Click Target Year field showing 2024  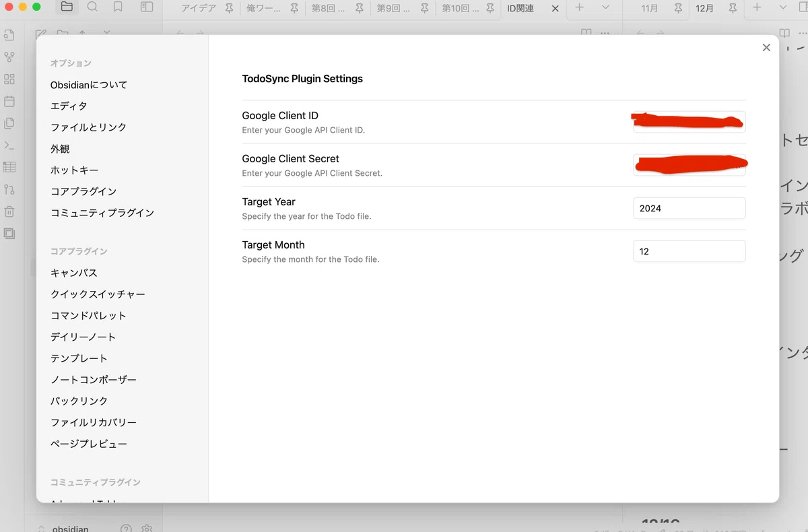pyautogui.click(x=689, y=208)
